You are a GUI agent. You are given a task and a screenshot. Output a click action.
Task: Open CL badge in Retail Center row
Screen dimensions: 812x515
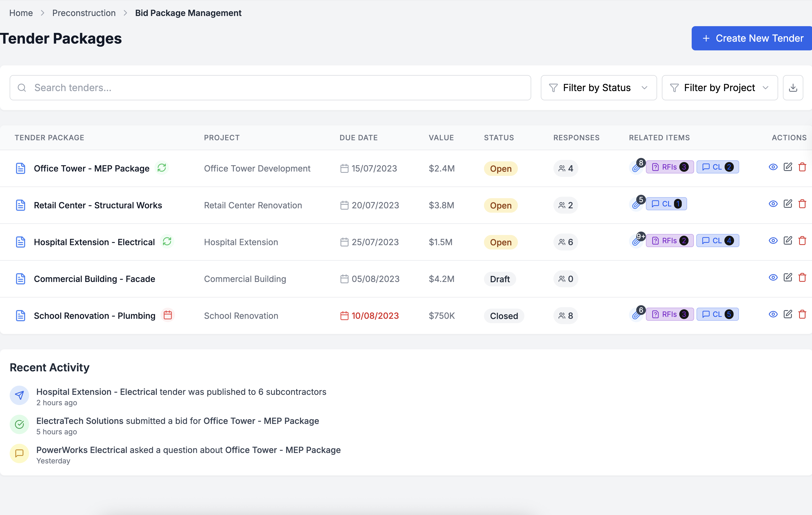pyautogui.click(x=666, y=204)
